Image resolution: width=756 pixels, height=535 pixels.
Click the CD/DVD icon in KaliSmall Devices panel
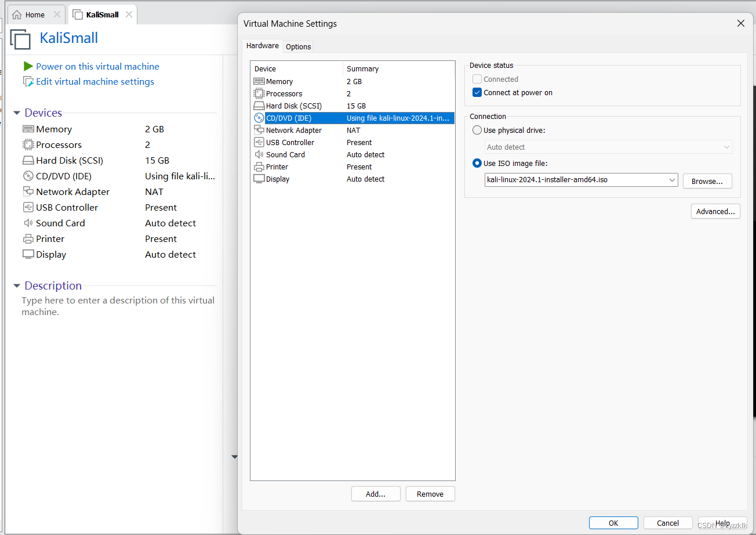point(28,176)
